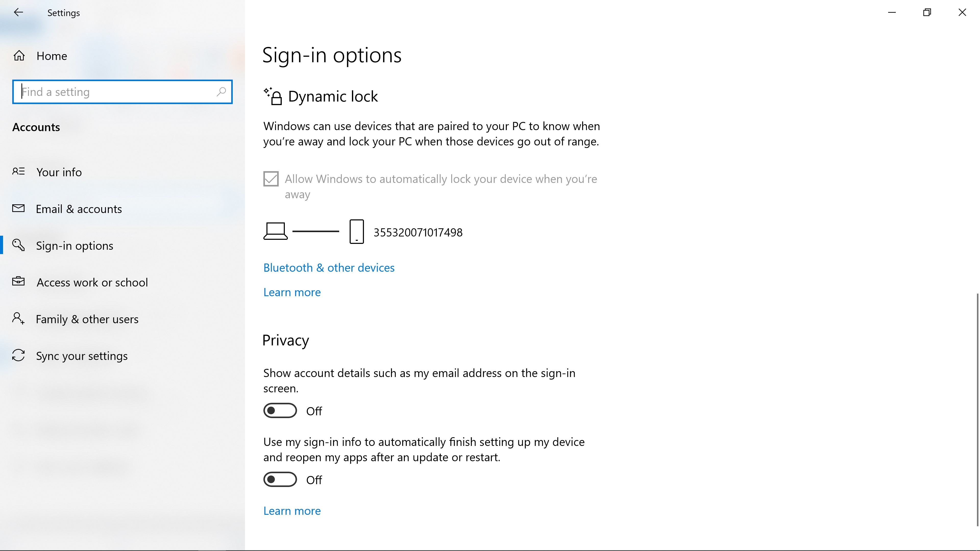Turn on use sign-in info toggle
The image size is (980, 551).
[x=280, y=480]
